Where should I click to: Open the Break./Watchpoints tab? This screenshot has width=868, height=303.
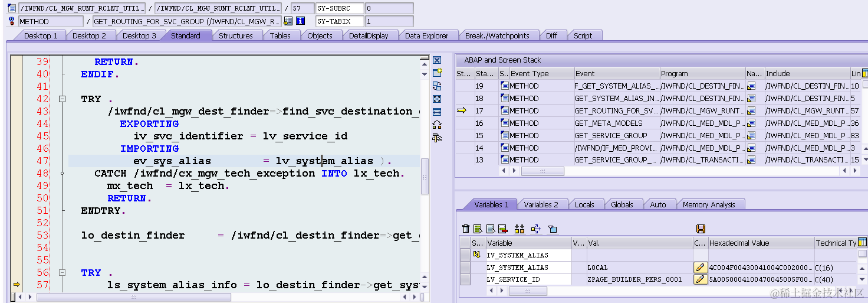click(497, 35)
